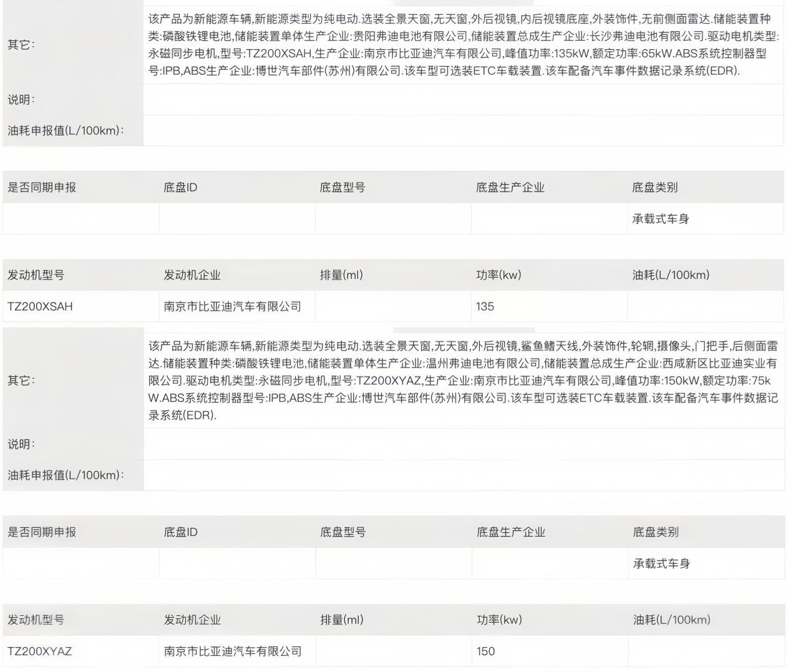Click the empty 油耗 cell in TZ200XYAZ row
The width and height of the screenshot is (788, 672).
706,651
